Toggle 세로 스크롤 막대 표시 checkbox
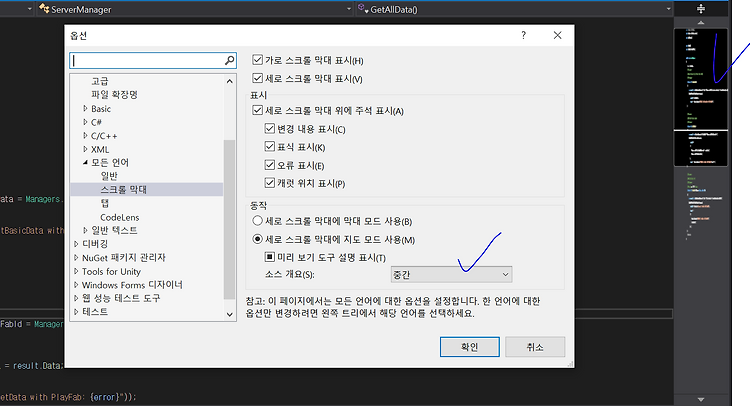The width and height of the screenshot is (750, 406). pos(257,78)
